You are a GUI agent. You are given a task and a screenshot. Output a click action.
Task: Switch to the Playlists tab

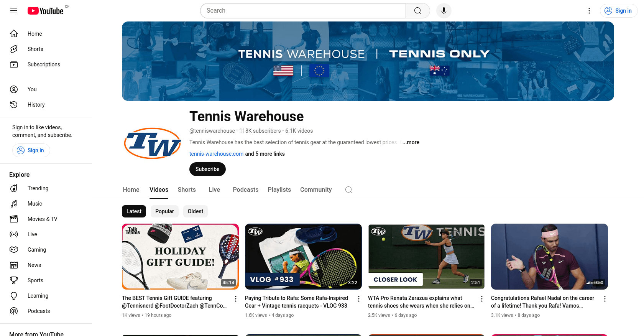coord(279,190)
